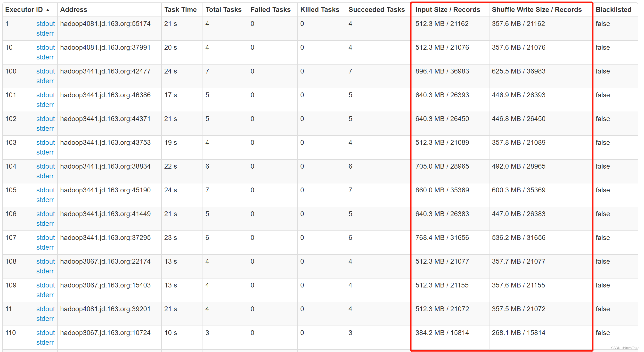Sort by Total Tasks column header

223,10
